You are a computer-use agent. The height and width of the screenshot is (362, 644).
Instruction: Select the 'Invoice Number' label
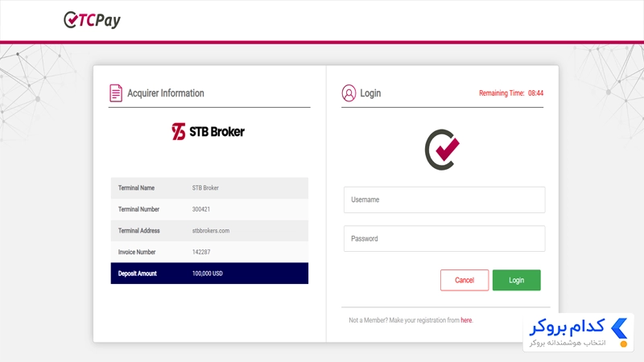tap(137, 252)
